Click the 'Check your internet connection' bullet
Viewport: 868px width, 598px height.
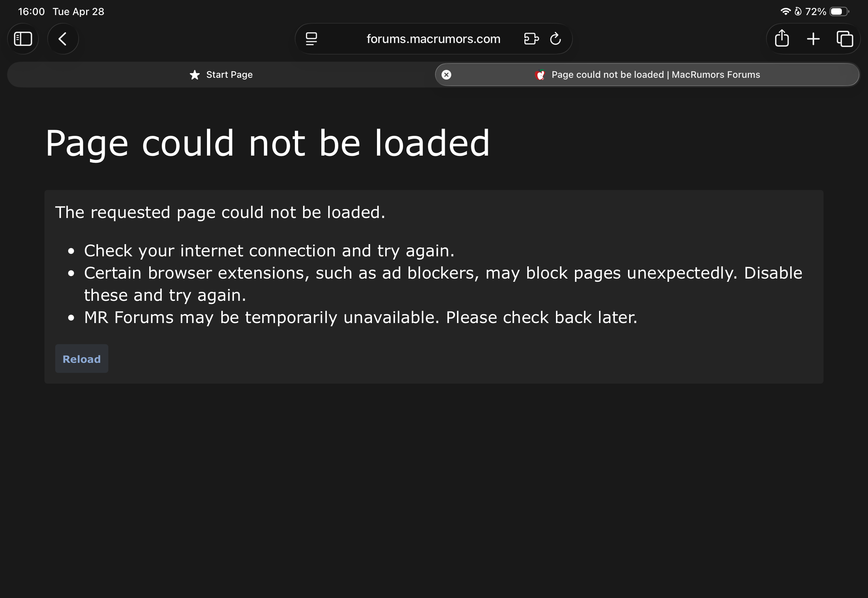click(x=269, y=251)
